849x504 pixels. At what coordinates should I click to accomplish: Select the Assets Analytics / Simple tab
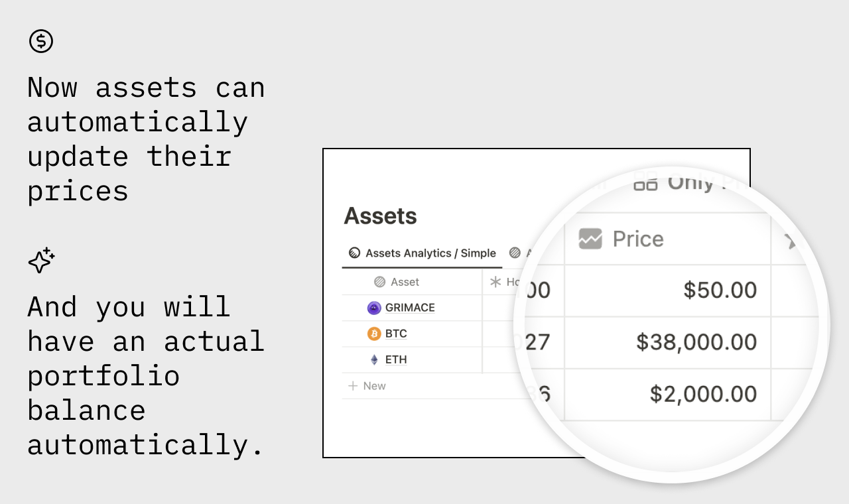pos(423,253)
